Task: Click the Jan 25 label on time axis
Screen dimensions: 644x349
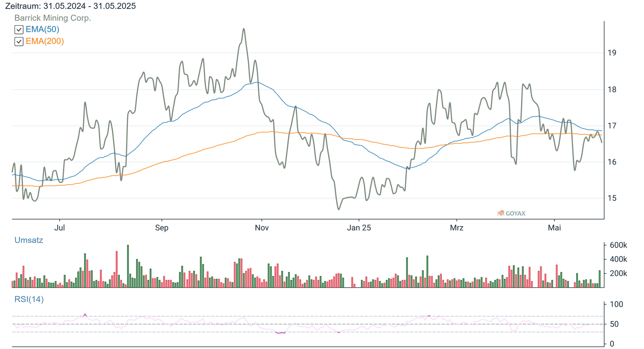Action: pos(359,228)
